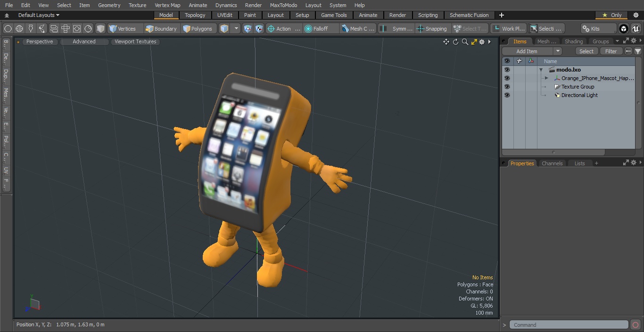644x332 pixels.
Task: Toggle visibility of Directional Light
Action: [507, 95]
